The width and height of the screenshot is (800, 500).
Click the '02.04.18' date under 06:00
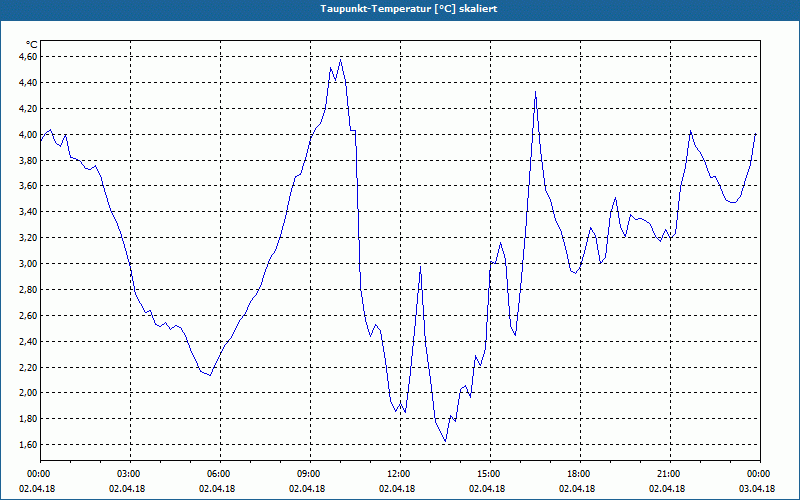click(x=217, y=489)
